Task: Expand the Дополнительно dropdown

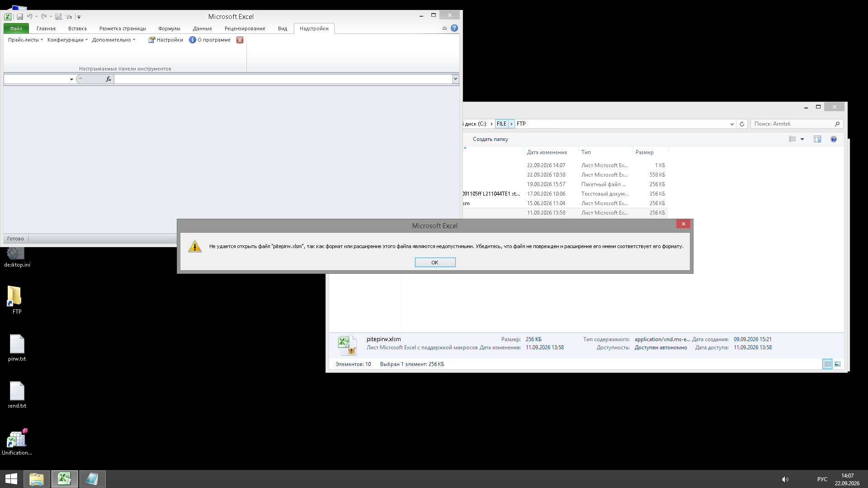Action: [113, 40]
